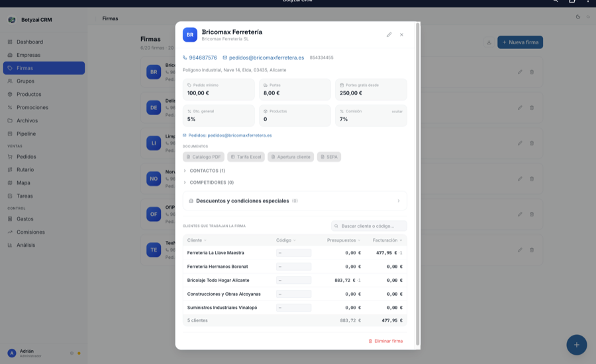Close the Bricomax Ferretería dialog
Viewport: 596px width, 364px height.
pyautogui.click(x=401, y=34)
